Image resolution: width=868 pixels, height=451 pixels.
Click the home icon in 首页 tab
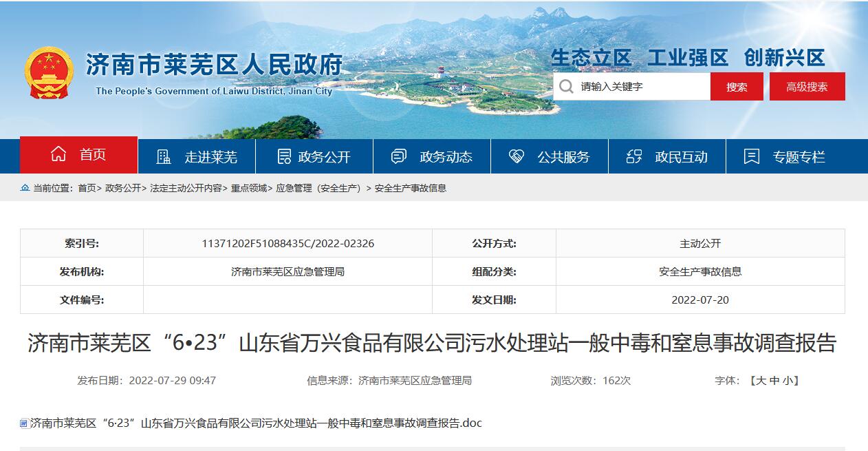coord(58,155)
